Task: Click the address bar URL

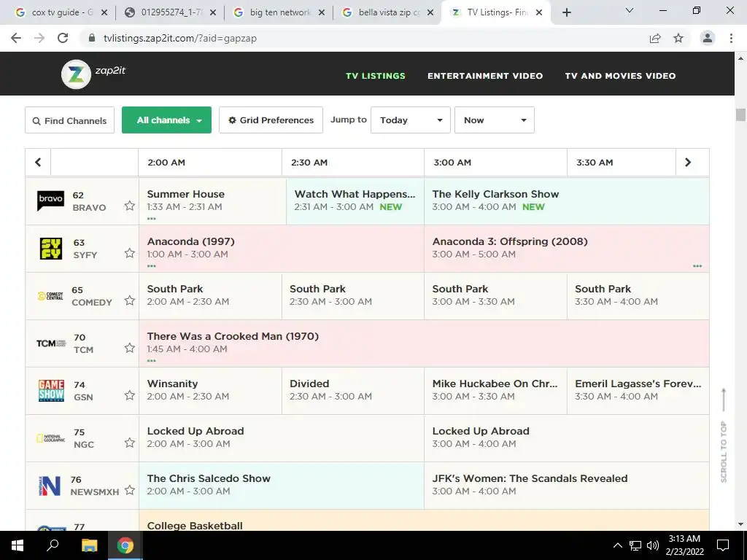Action: tap(180, 38)
